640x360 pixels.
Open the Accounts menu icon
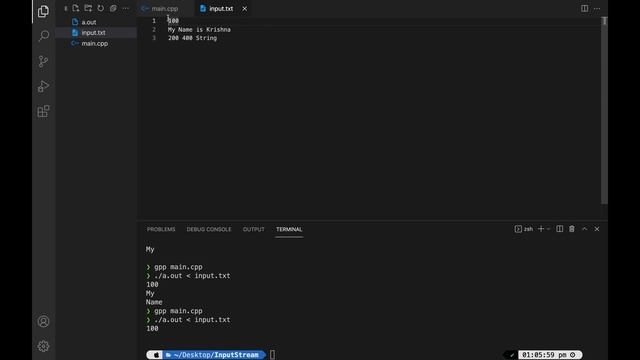[43, 321]
